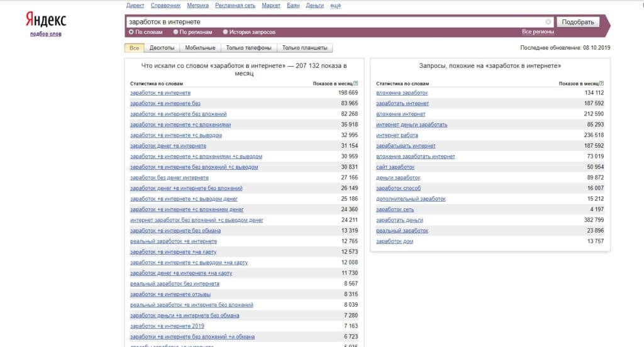644x347 pixels.
Task: Open similar query вложение интернет
Action: tap(401, 114)
